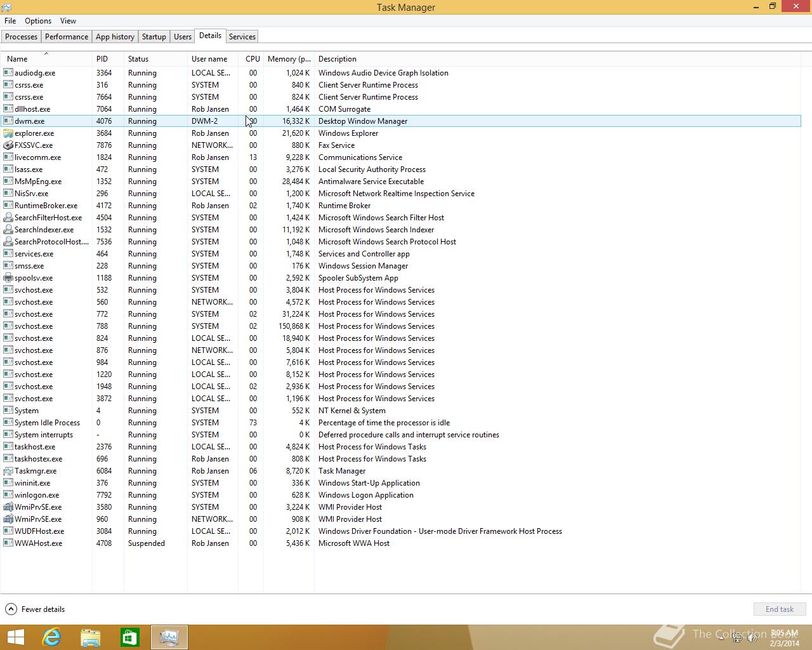
Task: Click the SearchIndexer.exe icon
Action: pyautogui.click(x=8, y=230)
